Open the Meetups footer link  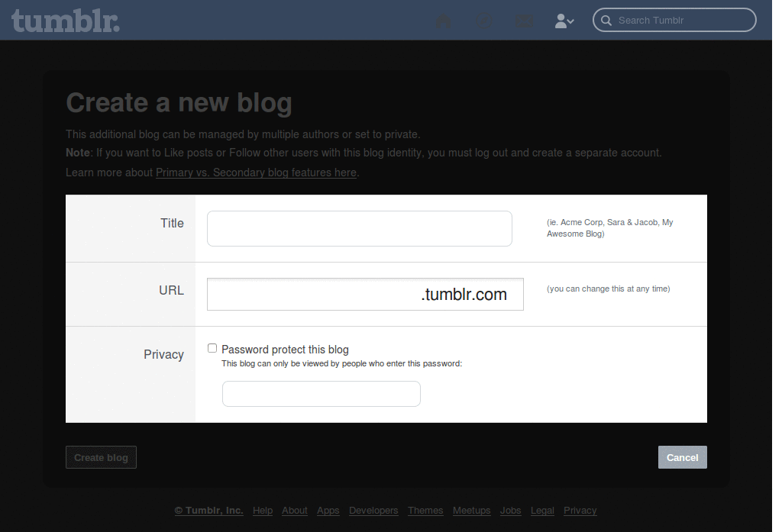(x=472, y=511)
